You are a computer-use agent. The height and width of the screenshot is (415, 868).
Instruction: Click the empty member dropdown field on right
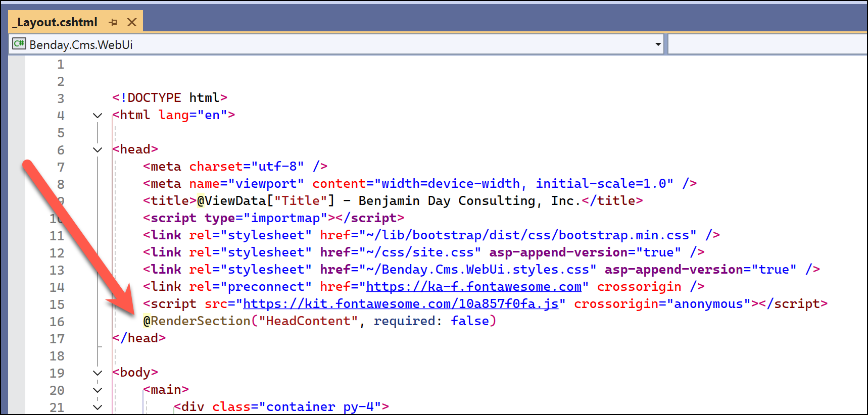[x=767, y=44]
